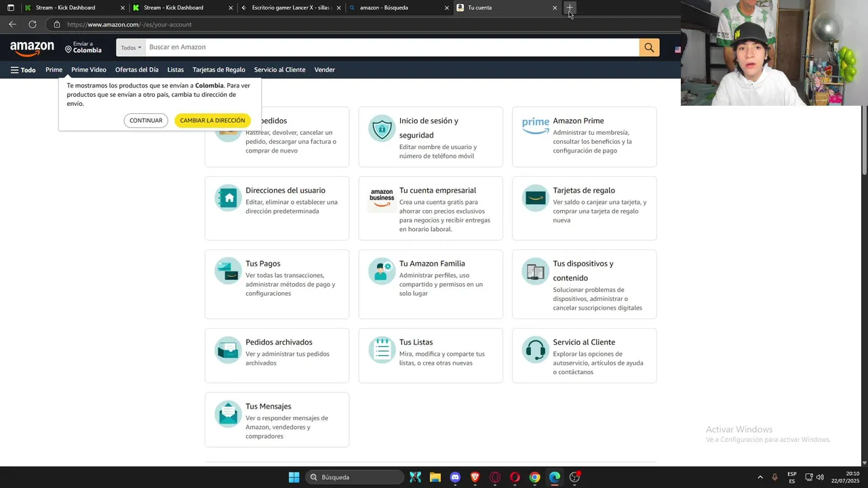Open the tab actions menu icon
Screen dimensions: 868x488
[x=10, y=8]
